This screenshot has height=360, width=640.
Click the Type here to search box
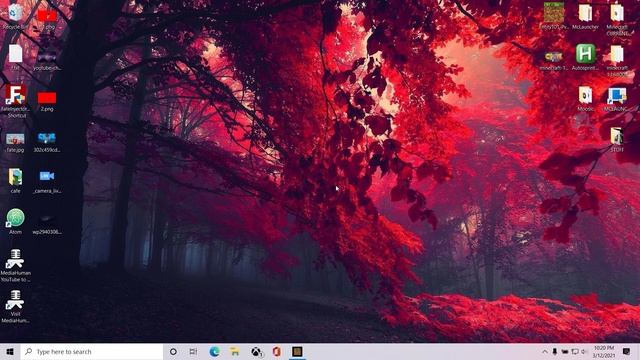click(x=92, y=351)
